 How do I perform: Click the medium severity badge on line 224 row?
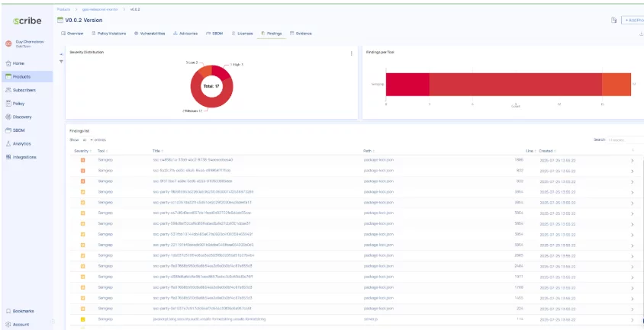click(x=82, y=309)
